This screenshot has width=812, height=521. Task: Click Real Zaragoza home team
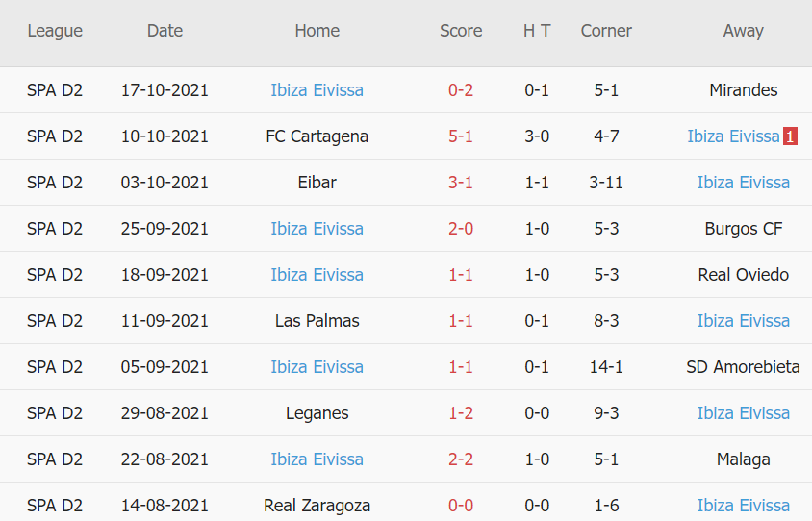pyautogui.click(x=317, y=506)
